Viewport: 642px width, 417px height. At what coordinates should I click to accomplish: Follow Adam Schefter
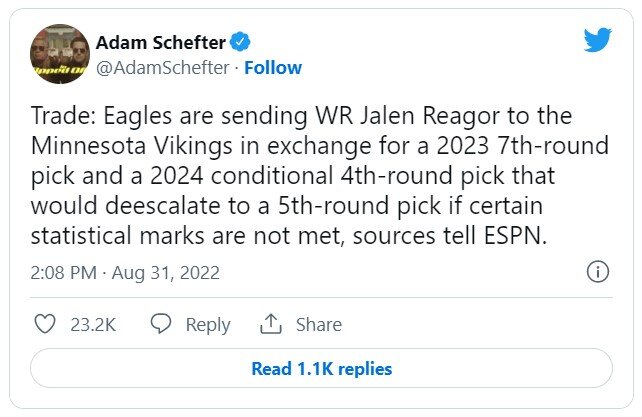273,67
